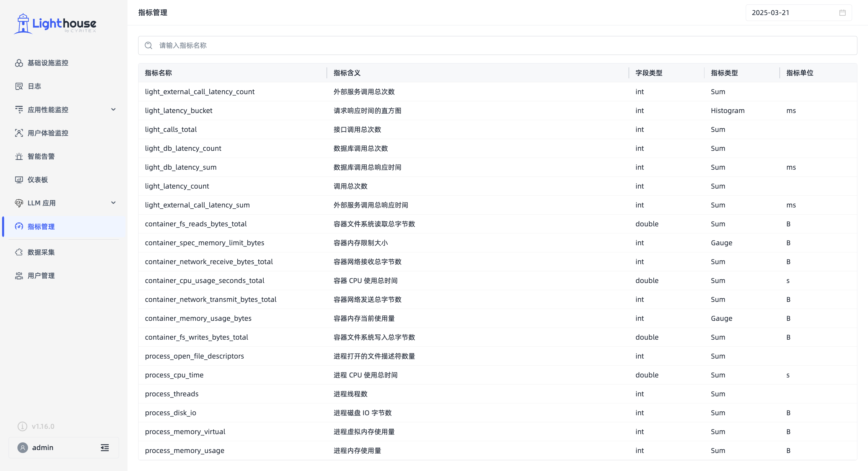
Task: Click process_cpu_time metric name
Action: point(174,374)
